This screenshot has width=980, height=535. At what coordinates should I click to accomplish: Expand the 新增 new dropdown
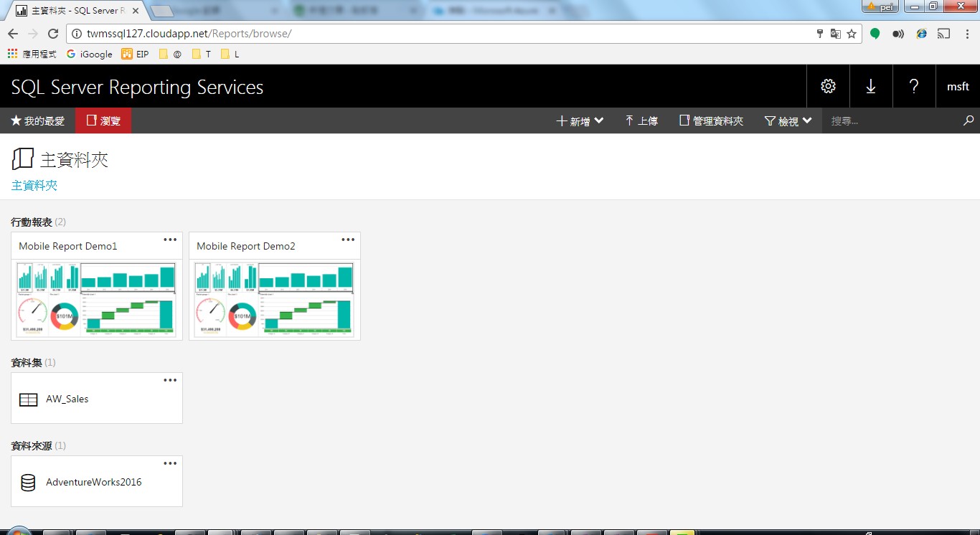[x=580, y=121]
